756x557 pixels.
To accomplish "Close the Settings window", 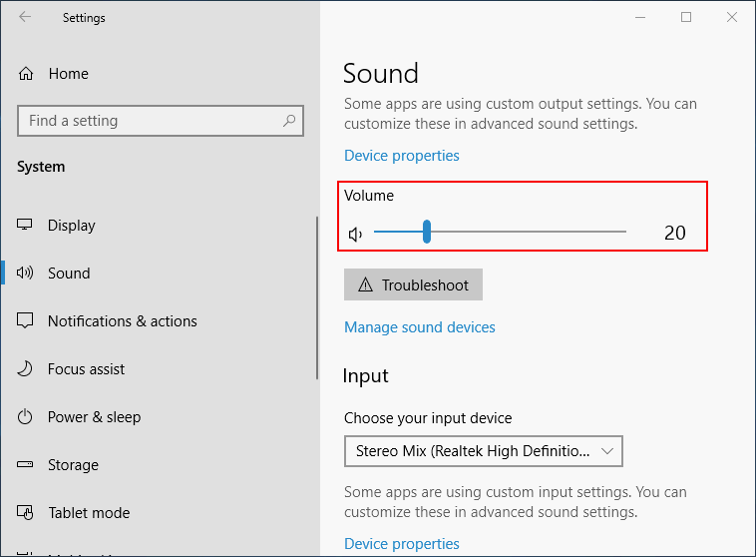I will (x=732, y=17).
